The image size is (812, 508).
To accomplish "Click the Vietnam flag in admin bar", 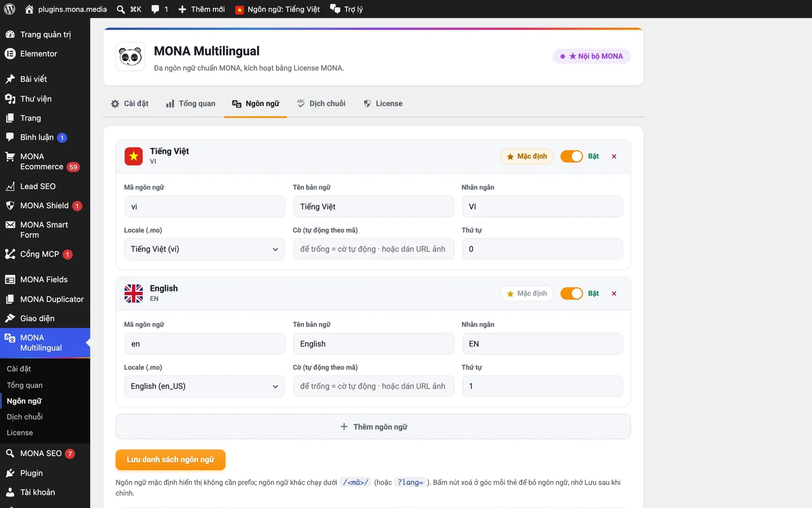I will tap(240, 10).
